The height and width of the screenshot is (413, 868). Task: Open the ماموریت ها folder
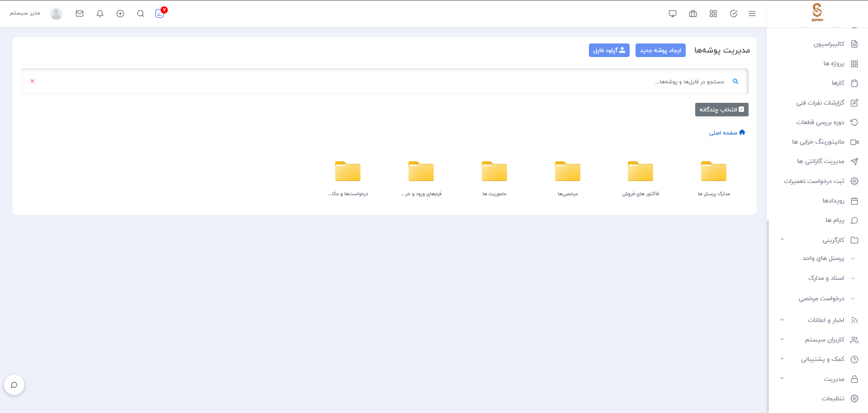(494, 178)
